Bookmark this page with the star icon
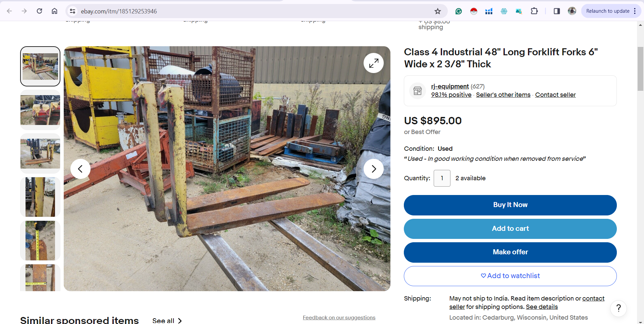This screenshot has height=324, width=644. coord(437,11)
